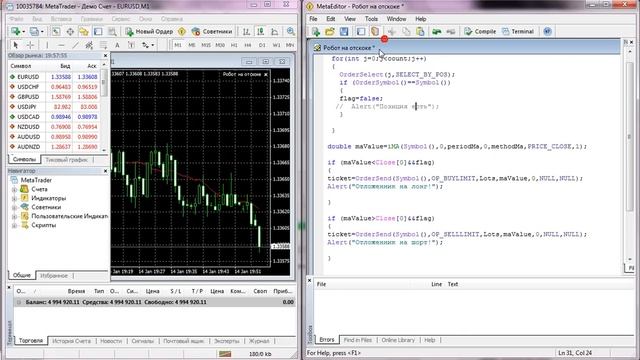This screenshot has height=360, width=640.
Task: Click the Новый Ордер button
Action: [149, 31]
